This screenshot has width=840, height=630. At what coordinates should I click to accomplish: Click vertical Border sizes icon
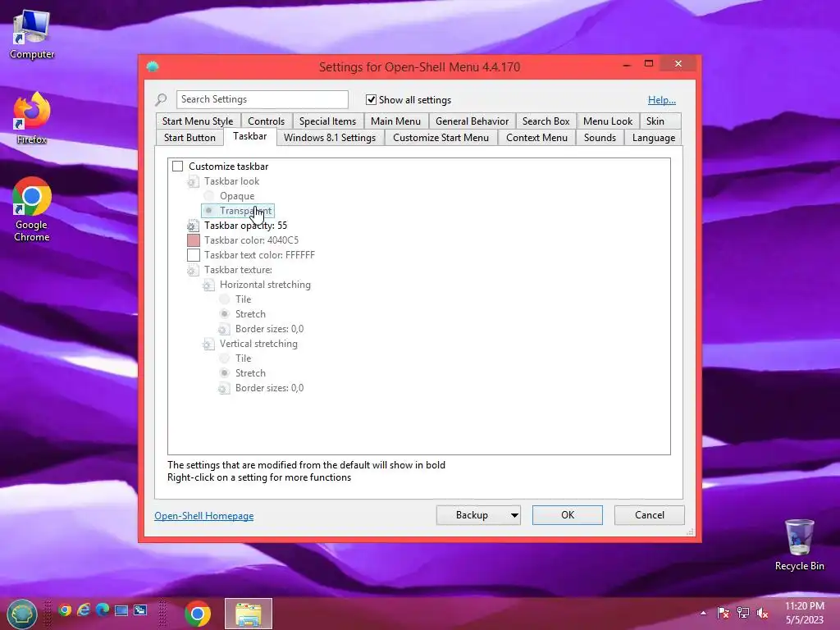point(224,388)
